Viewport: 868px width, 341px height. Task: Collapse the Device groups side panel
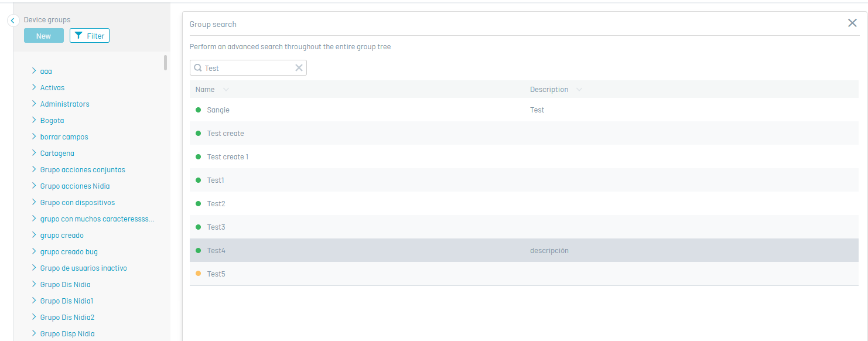click(x=13, y=21)
